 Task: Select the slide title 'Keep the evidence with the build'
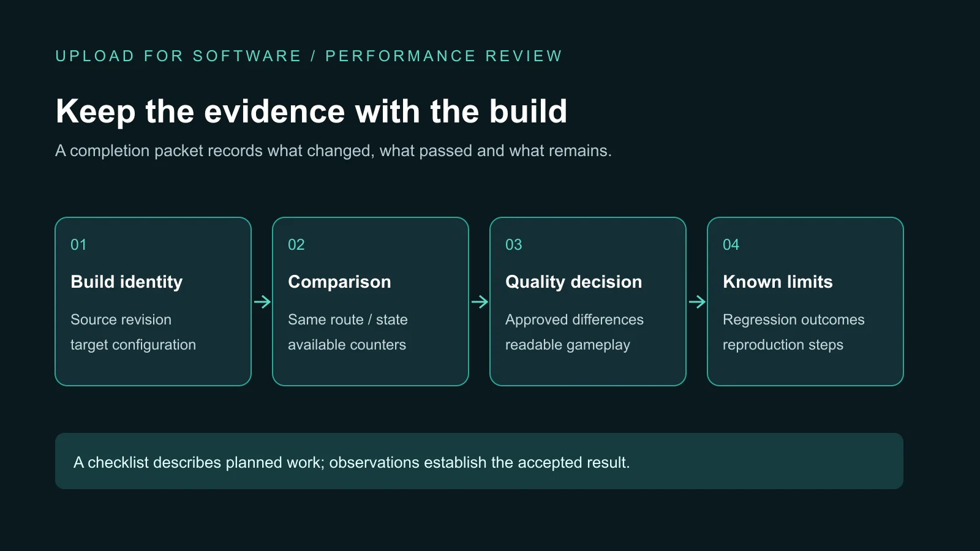(x=311, y=111)
